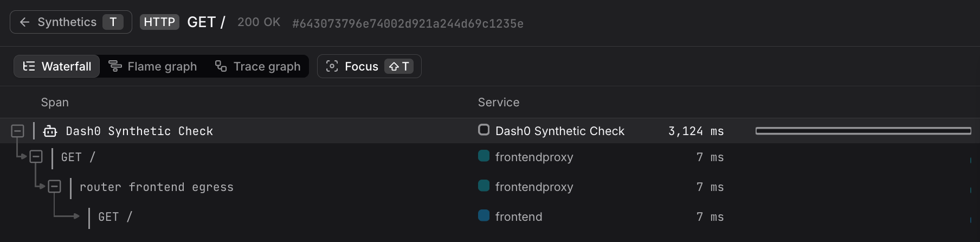Collapse the router frontend egress span
The width and height of the screenshot is (980, 242).
coord(54,187)
